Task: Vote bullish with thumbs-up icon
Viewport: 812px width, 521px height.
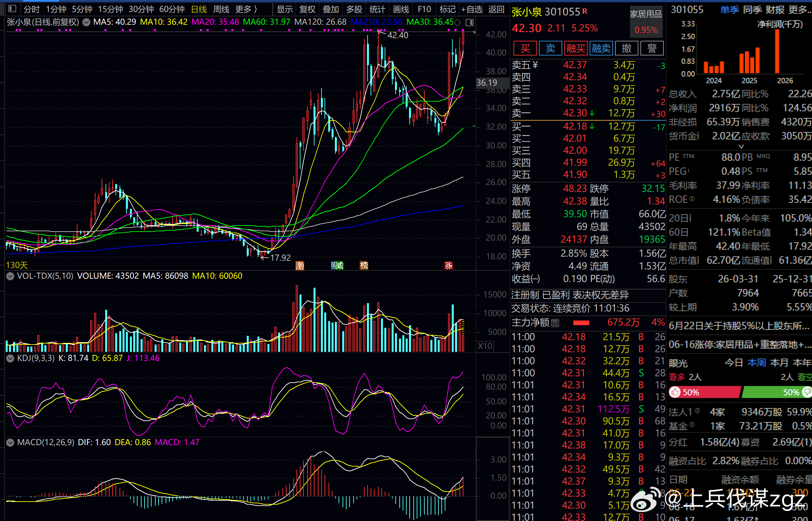Action: click(x=675, y=392)
